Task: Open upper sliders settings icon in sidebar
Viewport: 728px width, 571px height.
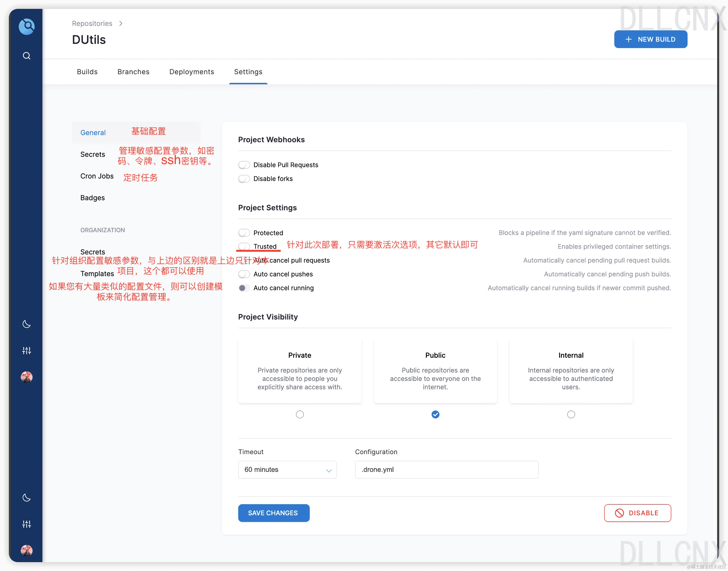Action: click(26, 350)
